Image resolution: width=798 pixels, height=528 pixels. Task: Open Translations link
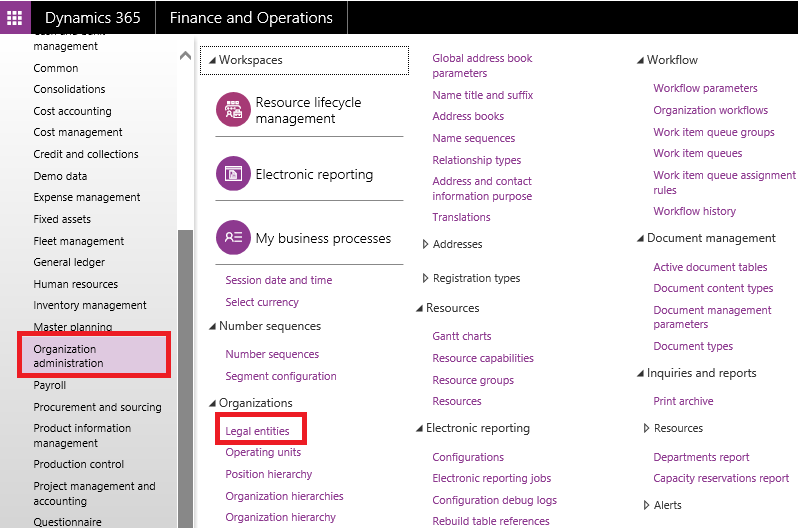[x=461, y=217]
